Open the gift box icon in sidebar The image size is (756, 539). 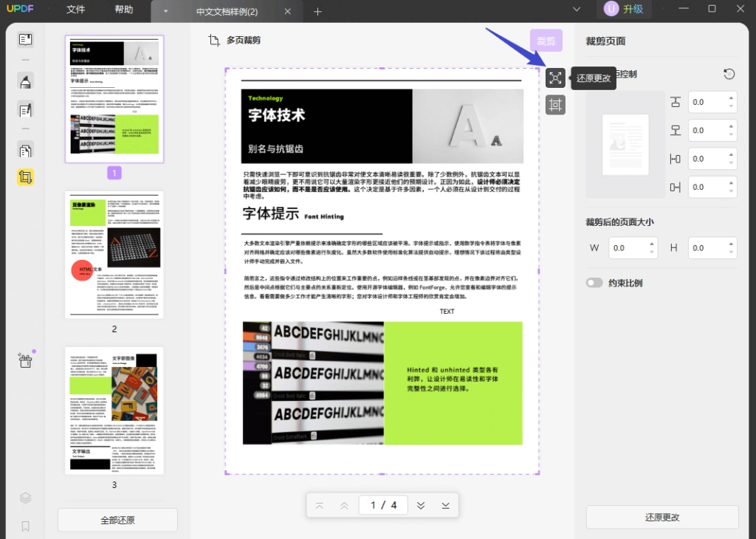point(26,360)
